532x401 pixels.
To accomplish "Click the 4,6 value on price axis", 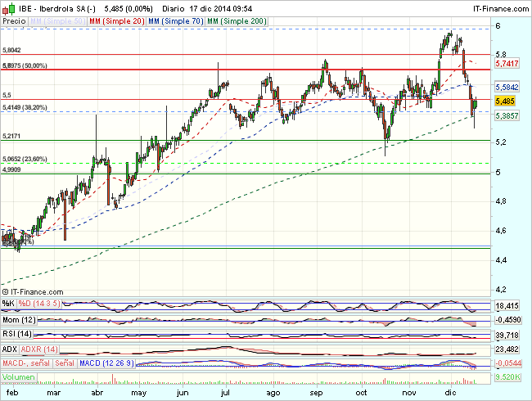I will point(502,231).
